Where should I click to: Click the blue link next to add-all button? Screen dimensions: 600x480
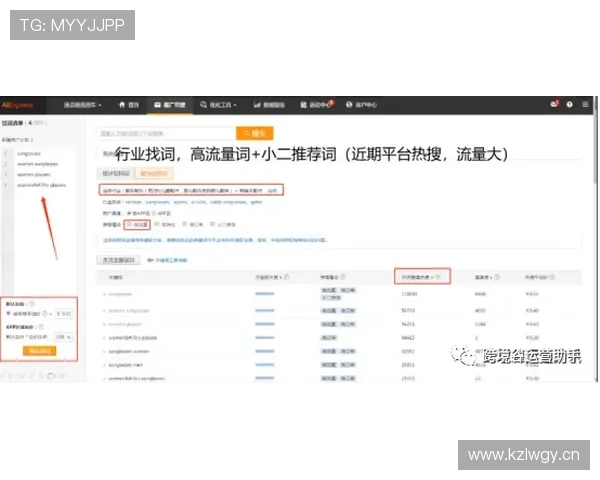point(171,260)
